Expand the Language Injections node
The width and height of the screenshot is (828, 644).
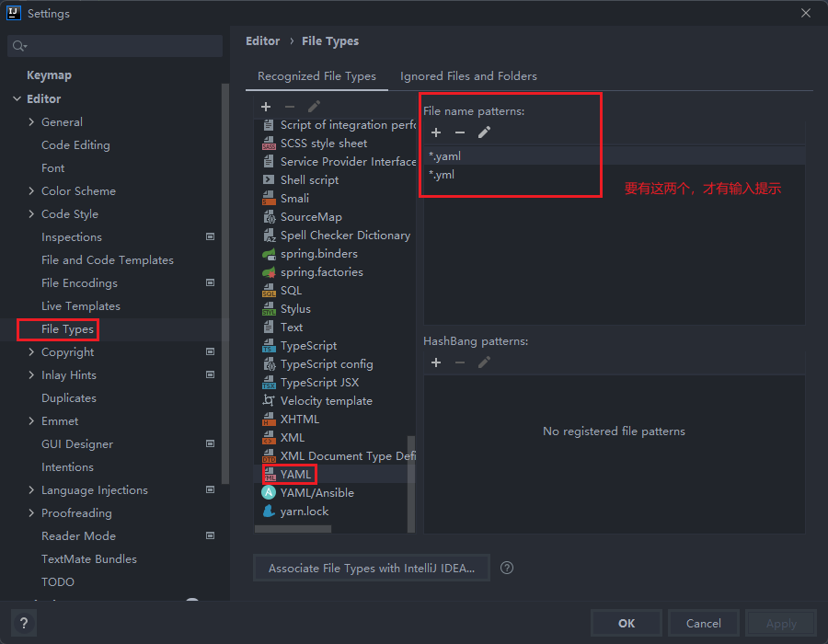[31, 490]
